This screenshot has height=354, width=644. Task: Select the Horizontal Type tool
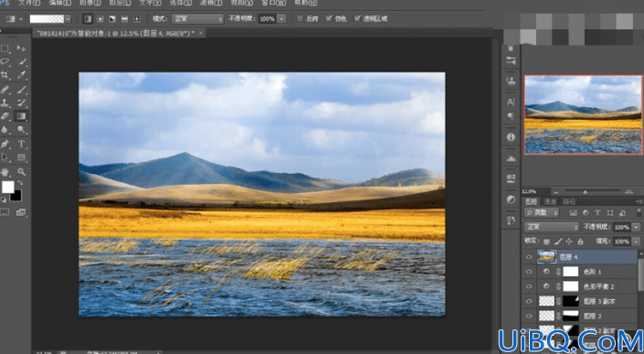[x=21, y=144]
